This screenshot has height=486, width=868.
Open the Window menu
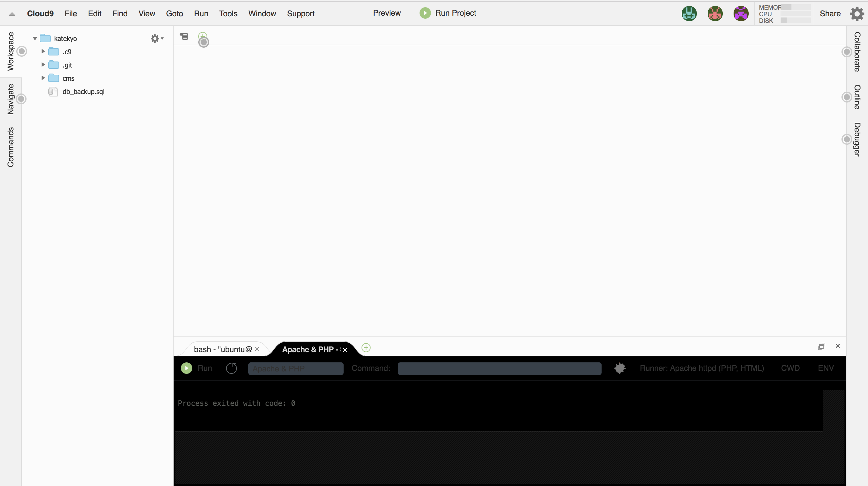tap(262, 14)
